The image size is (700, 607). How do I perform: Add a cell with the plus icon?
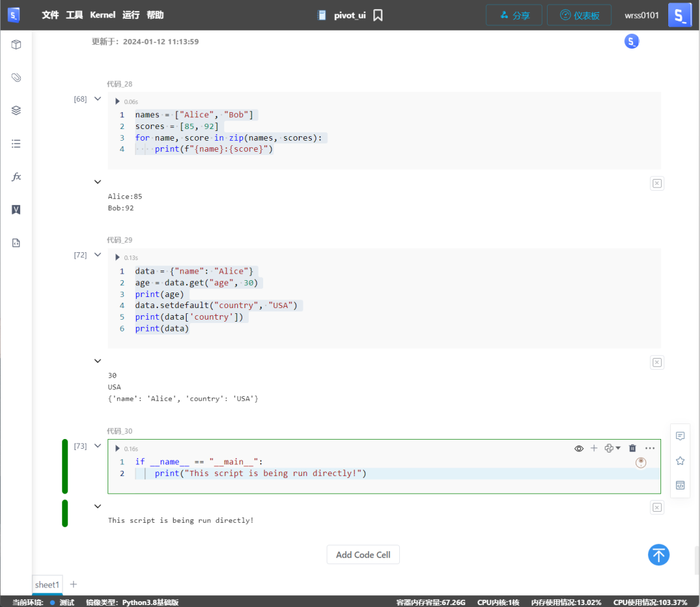594,448
